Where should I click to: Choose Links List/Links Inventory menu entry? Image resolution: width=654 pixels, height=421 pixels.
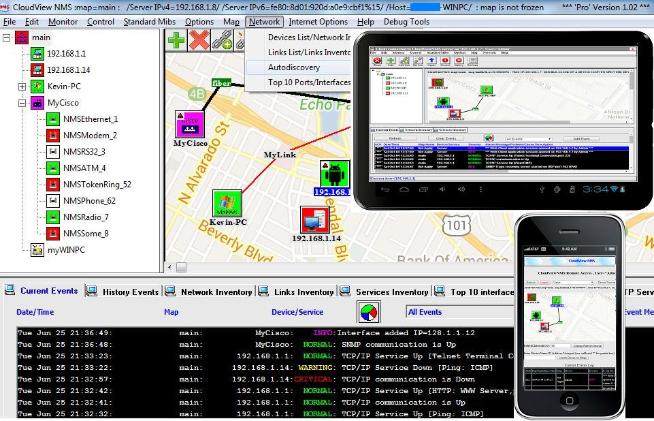(298, 52)
